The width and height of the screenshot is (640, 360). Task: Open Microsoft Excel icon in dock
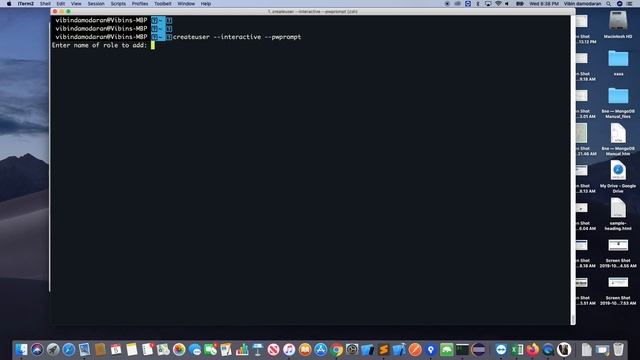click(x=517, y=349)
